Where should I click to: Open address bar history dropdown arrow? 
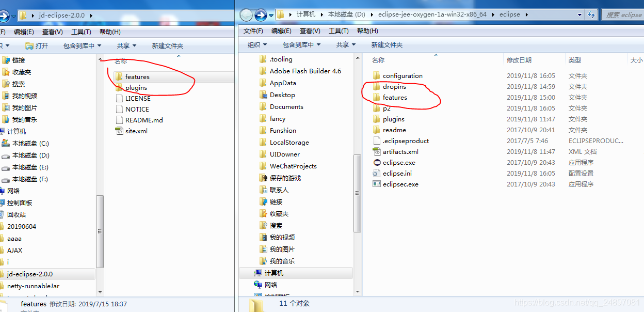coord(580,14)
